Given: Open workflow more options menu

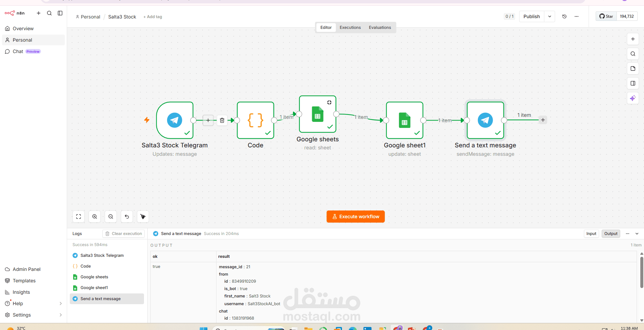Looking at the screenshot, I should tap(577, 16).
